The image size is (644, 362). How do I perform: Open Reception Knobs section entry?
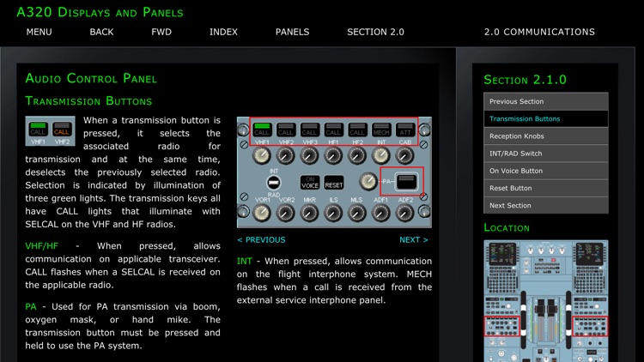point(546,136)
